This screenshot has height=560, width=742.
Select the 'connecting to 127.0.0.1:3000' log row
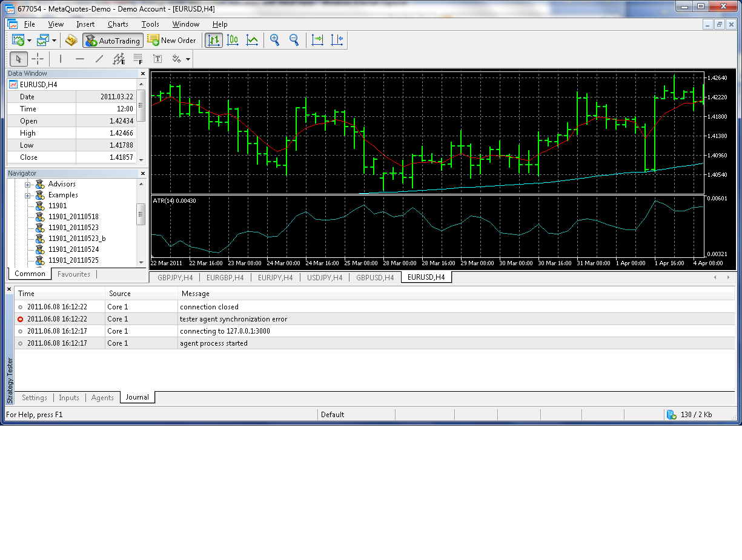point(374,331)
